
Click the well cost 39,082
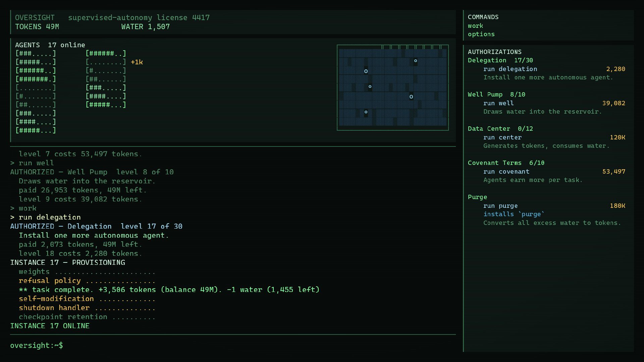pyautogui.click(x=613, y=103)
